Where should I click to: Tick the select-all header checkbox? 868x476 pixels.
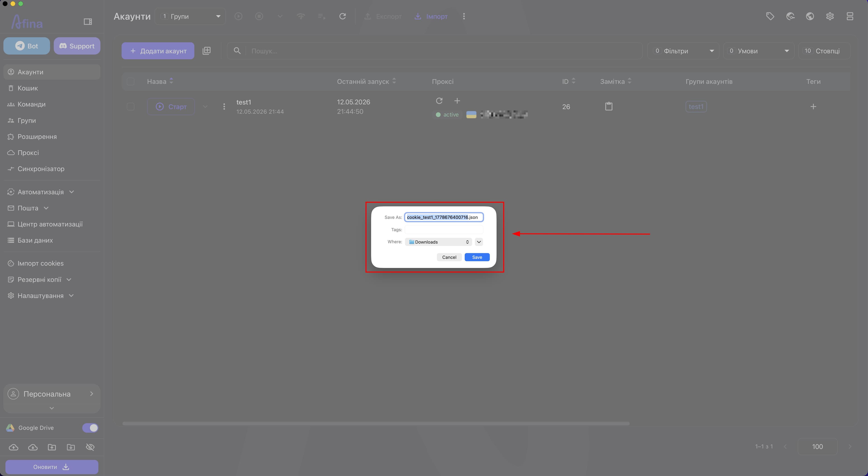point(130,82)
